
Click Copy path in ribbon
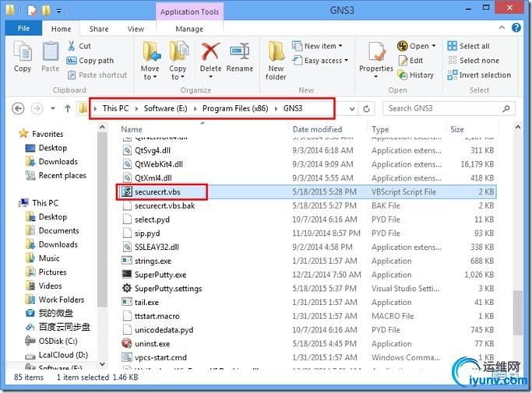[90, 61]
